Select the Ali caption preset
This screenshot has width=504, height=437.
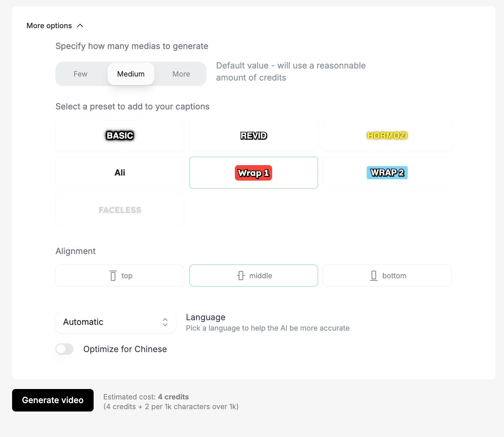120,173
